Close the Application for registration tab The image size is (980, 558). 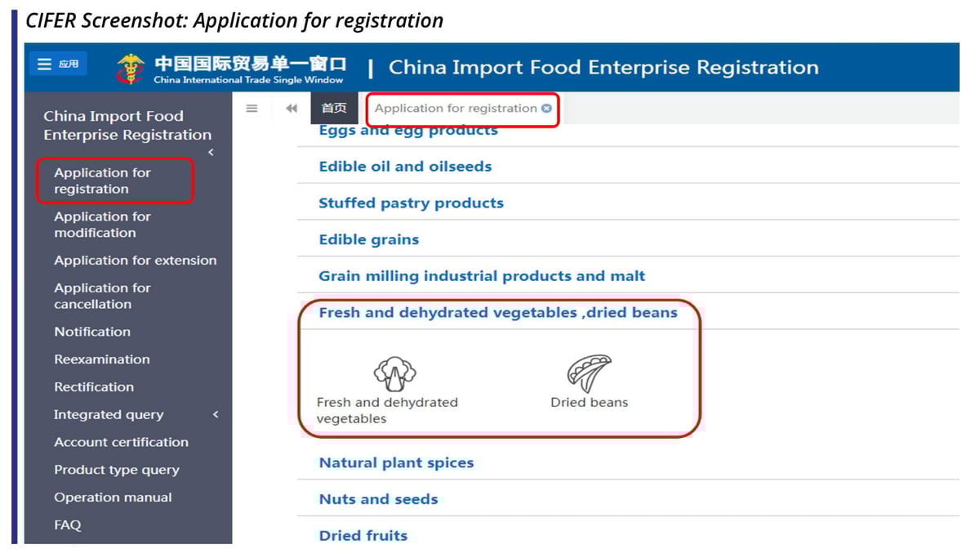pos(546,109)
